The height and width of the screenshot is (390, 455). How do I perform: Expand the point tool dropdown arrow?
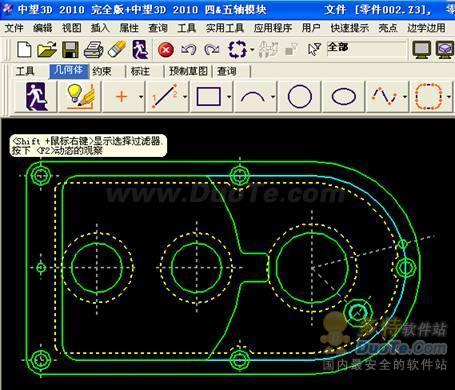click(x=141, y=97)
